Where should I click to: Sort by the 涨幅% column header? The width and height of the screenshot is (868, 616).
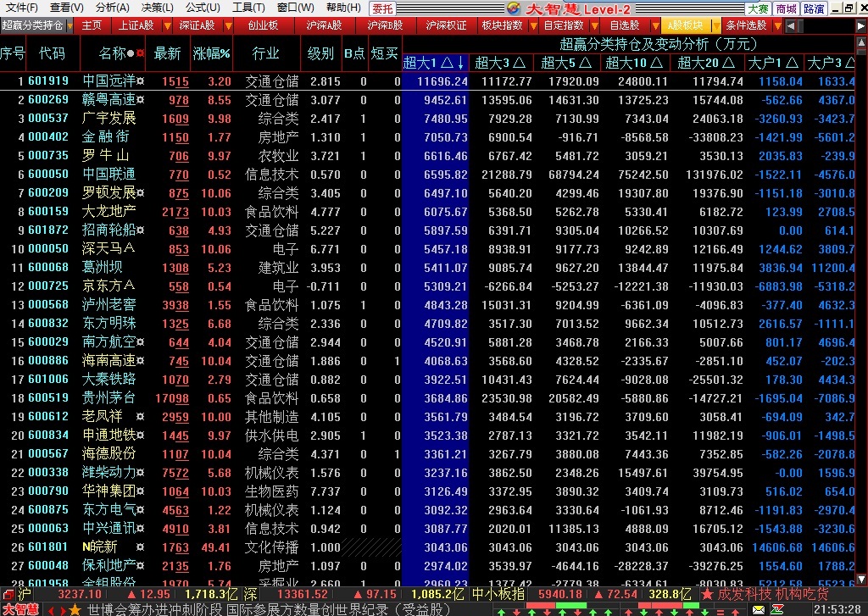[211, 53]
